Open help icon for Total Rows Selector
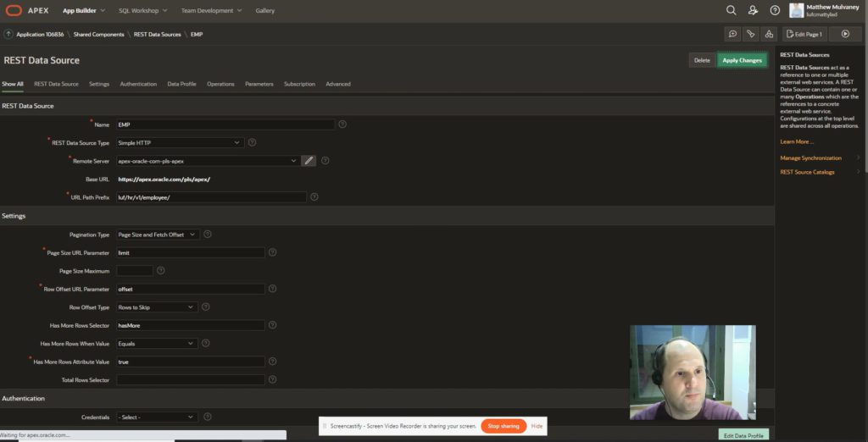 click(272, 379)
